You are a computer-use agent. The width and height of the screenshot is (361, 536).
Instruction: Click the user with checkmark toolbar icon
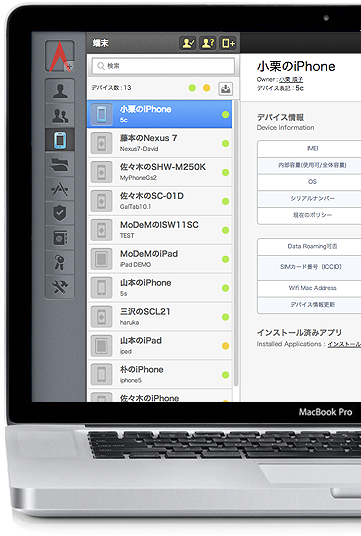click(x=188, y=43)
